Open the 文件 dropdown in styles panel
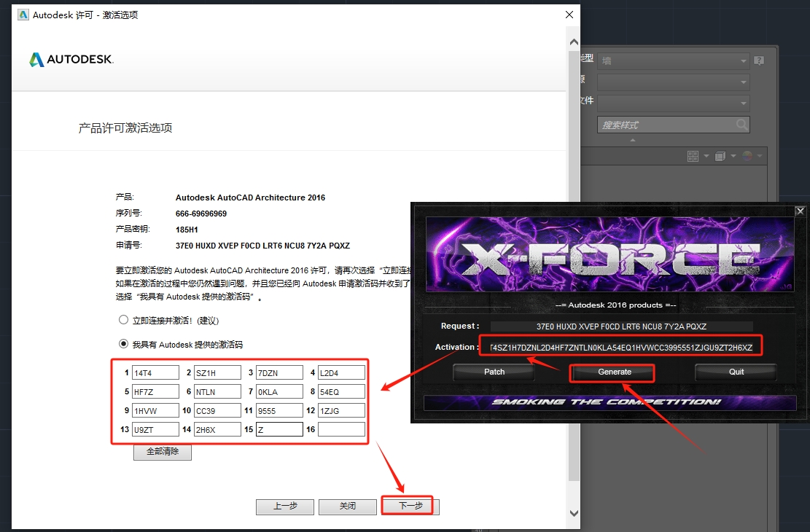This screenshot has height=532, width=810. pyautogui.click(x=674, y=103)
